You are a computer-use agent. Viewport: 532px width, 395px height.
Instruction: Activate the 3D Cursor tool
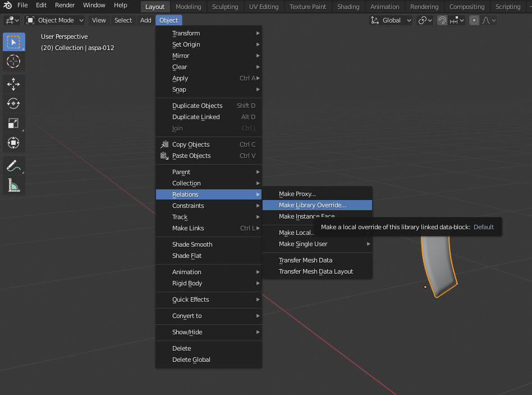coord(13,61)
